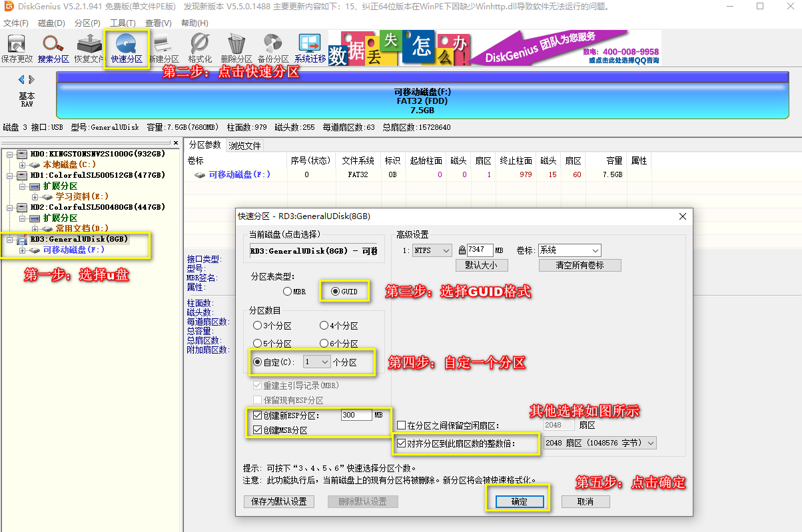Toggle the 创建MSR分区 checkbox

pos(258,430)
